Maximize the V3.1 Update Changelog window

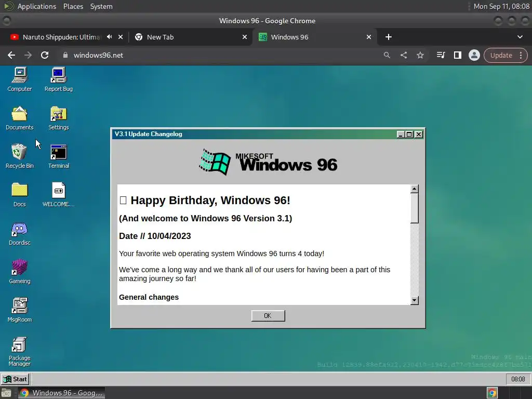pyautogui.click(x=409, y=135)
